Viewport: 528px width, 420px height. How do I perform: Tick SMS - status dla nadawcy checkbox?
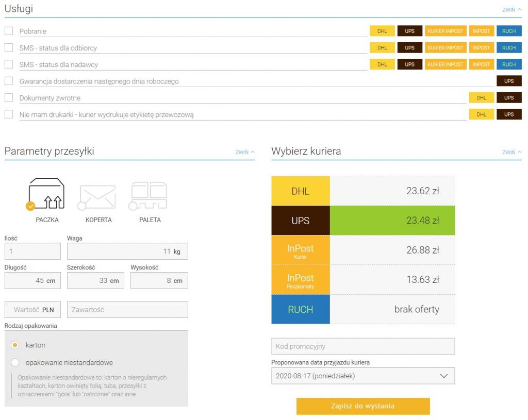[9, 64]
